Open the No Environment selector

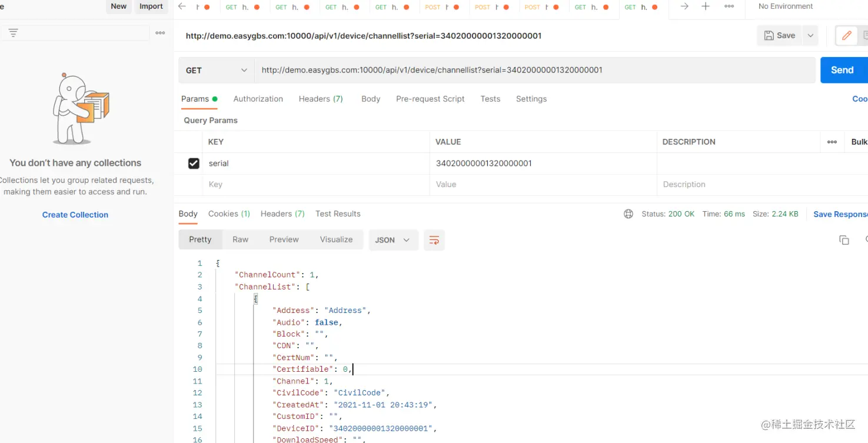click(x=786, y=6)
